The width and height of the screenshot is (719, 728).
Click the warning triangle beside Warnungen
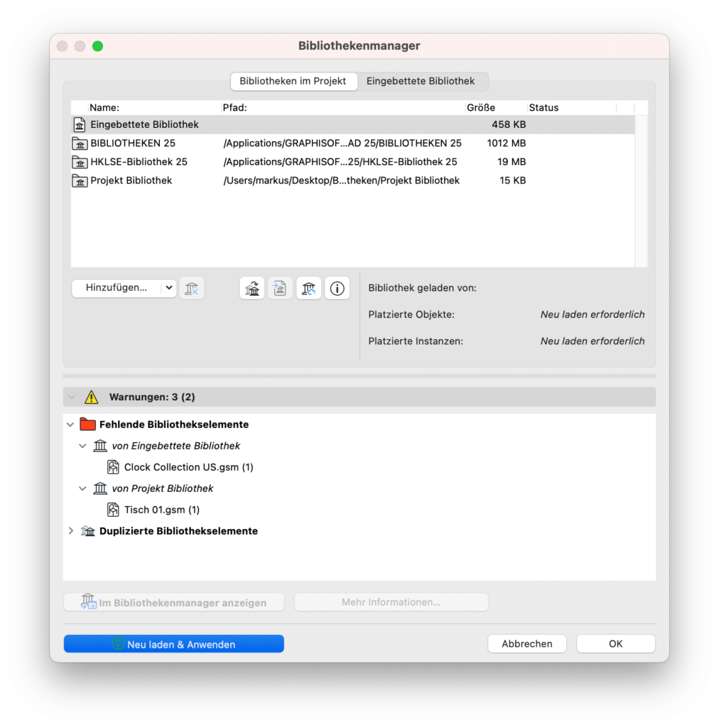coord(91,397)
